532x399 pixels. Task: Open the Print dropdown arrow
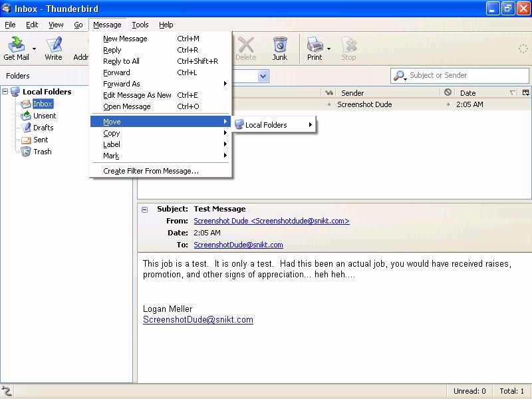pos(329,49)
